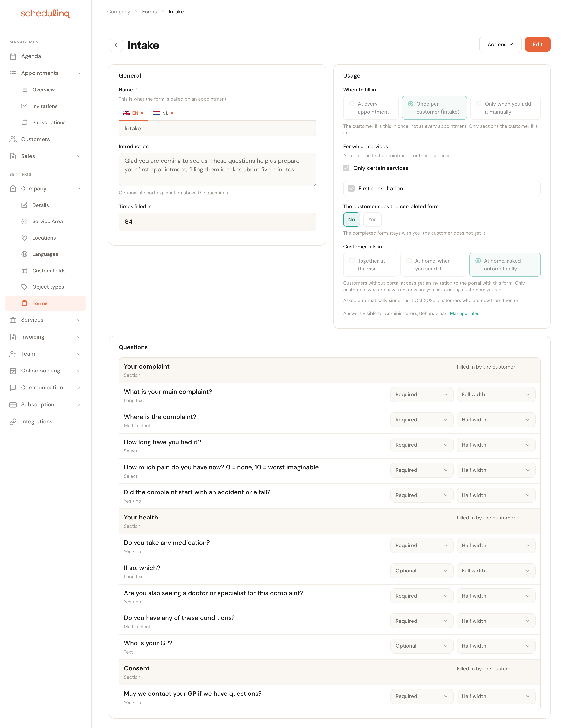Click the Appointments list icon
568x728 pixels.
[13, 73]
